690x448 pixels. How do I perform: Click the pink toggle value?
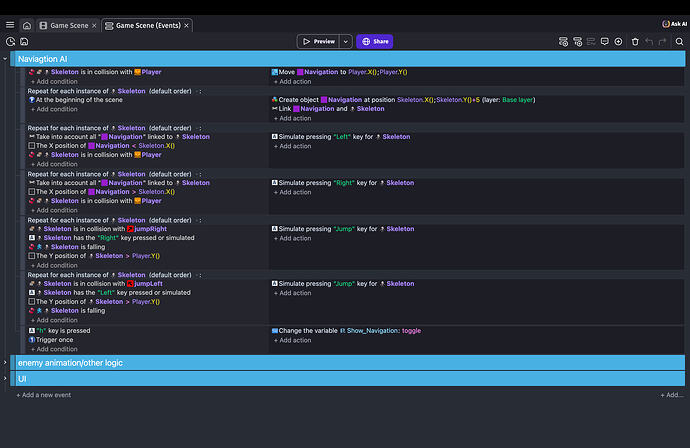(x=411, y=330)
